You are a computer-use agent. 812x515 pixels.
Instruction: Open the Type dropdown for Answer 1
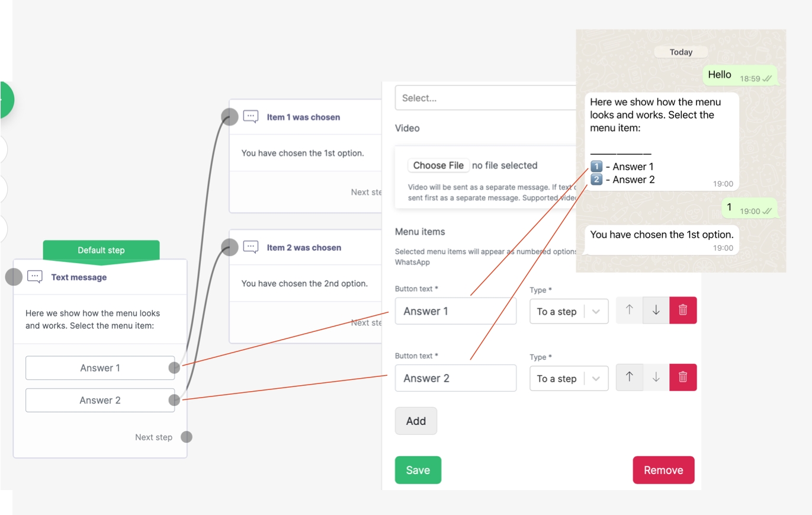(x=569, y=312)
